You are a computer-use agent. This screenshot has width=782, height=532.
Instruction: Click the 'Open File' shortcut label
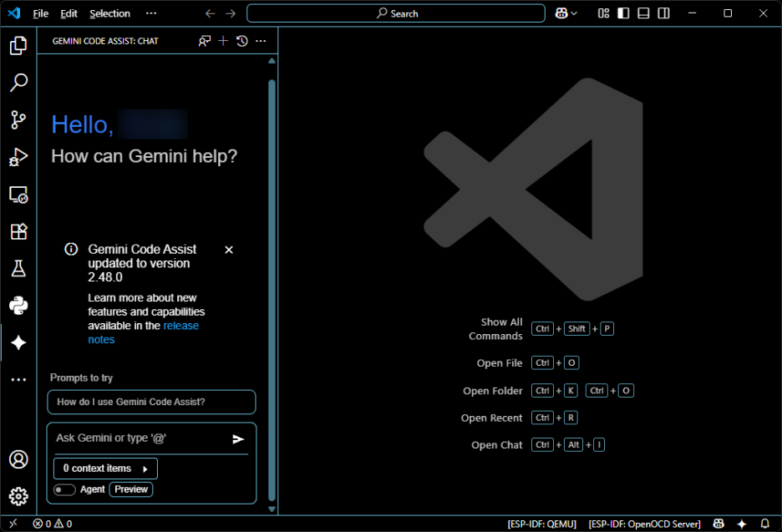click(500, 363)
